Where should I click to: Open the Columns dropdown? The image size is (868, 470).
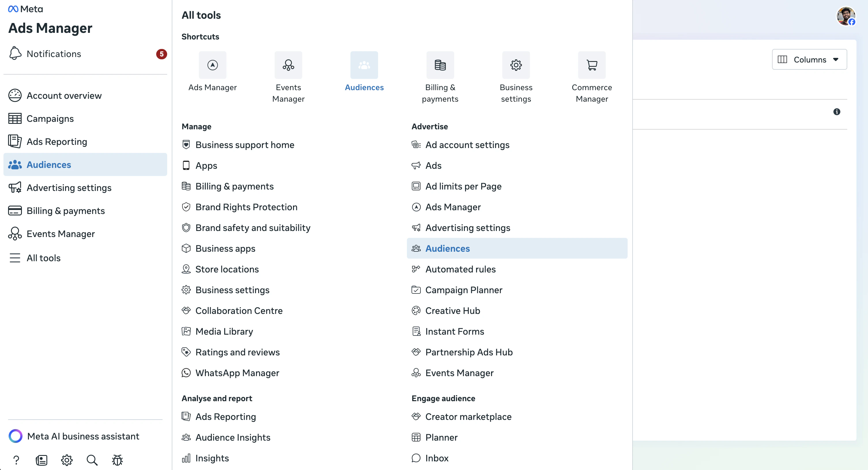click(x=809, y=60)
